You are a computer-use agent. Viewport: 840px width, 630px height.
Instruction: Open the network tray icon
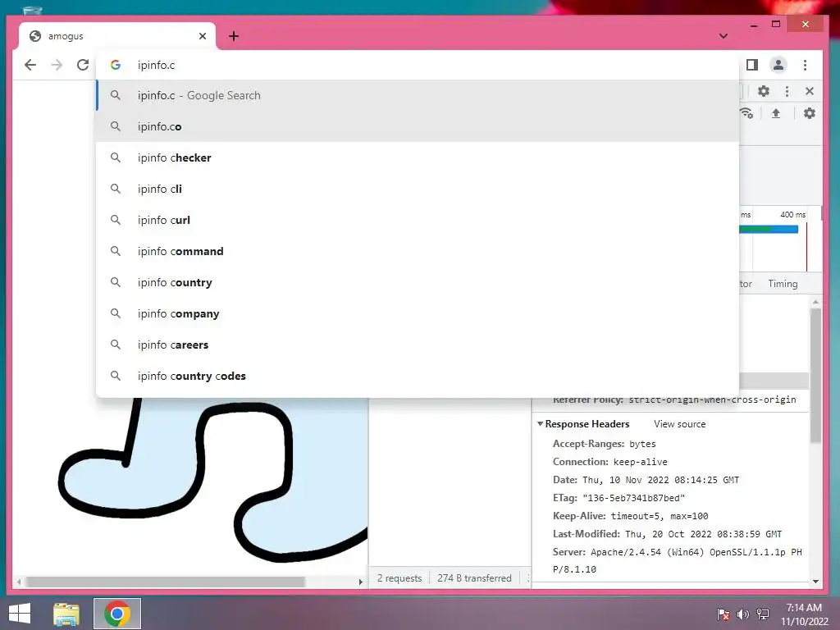point(762,614)
